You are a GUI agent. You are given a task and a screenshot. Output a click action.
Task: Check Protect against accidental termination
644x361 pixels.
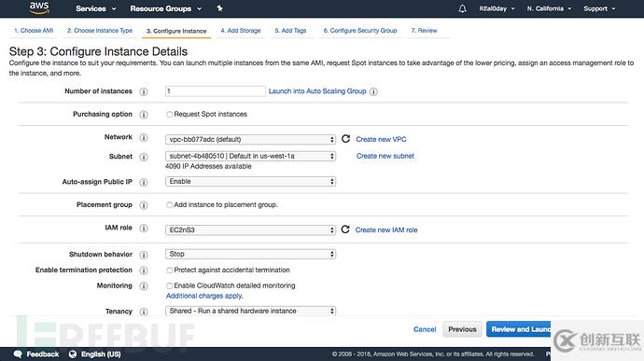(169, 271)
